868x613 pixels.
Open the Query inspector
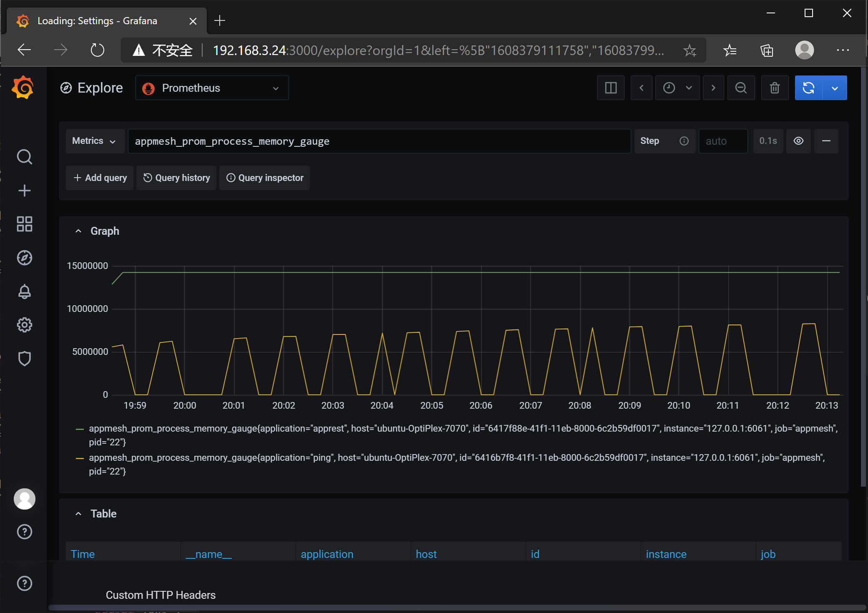tap(265, 178)
